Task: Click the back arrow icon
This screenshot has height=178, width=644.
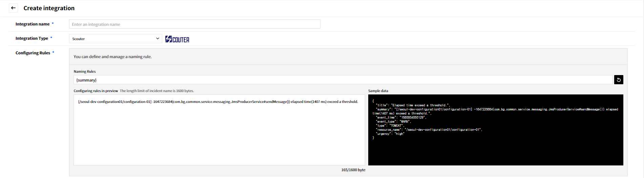Action: [13, 8]
